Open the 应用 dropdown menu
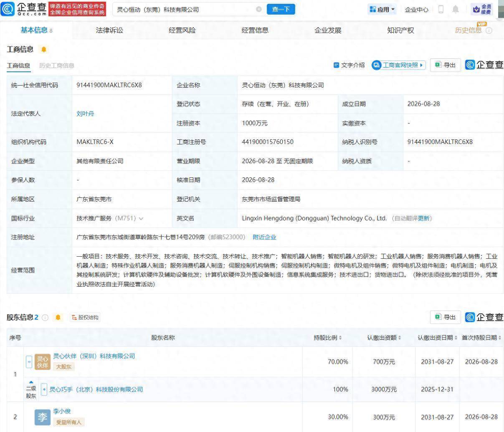Viewport: 504px width, 432px height. [x=382, y=9]
